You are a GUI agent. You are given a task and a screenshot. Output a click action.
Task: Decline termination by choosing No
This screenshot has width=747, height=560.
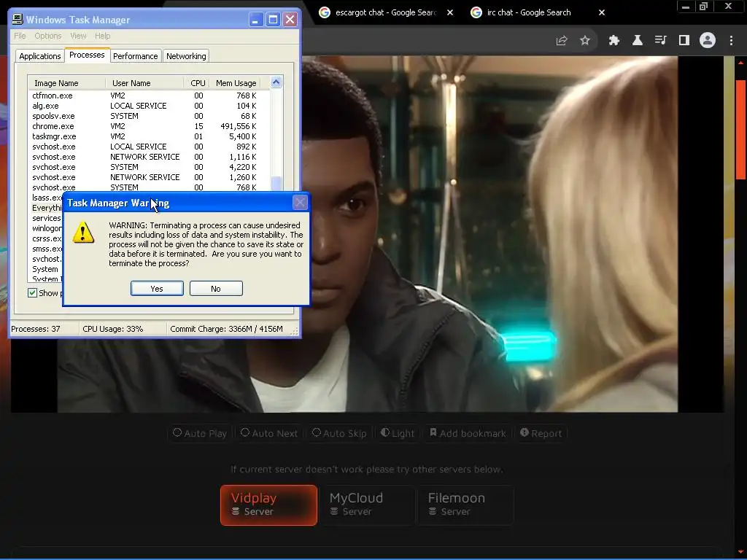216,289
